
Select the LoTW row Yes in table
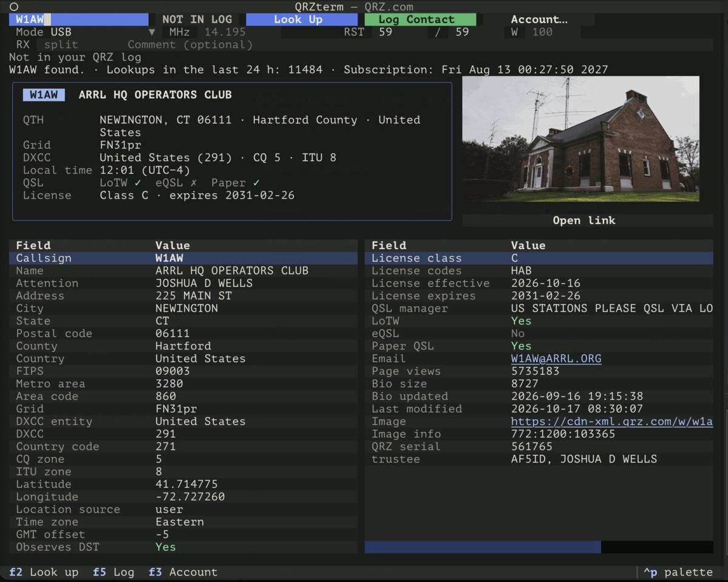(539, 321)
